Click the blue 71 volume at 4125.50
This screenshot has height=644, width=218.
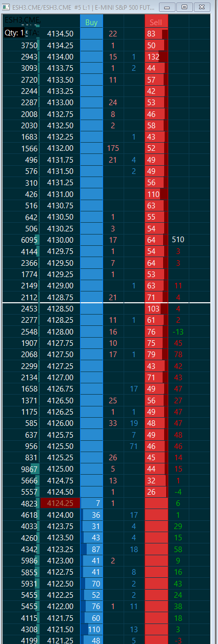(134, 446)
